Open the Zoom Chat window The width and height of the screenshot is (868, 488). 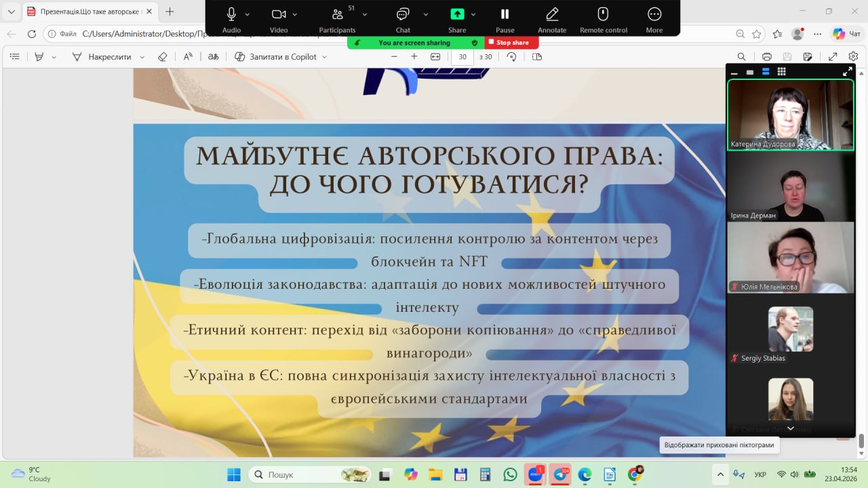403,15
